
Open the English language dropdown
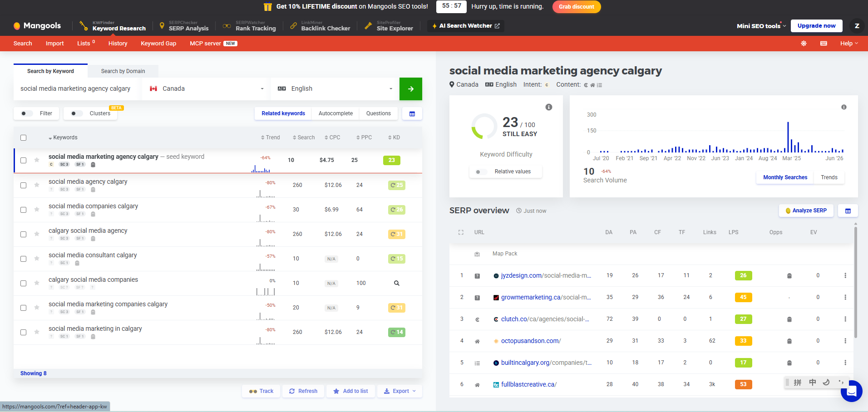(x=335, y=89)
